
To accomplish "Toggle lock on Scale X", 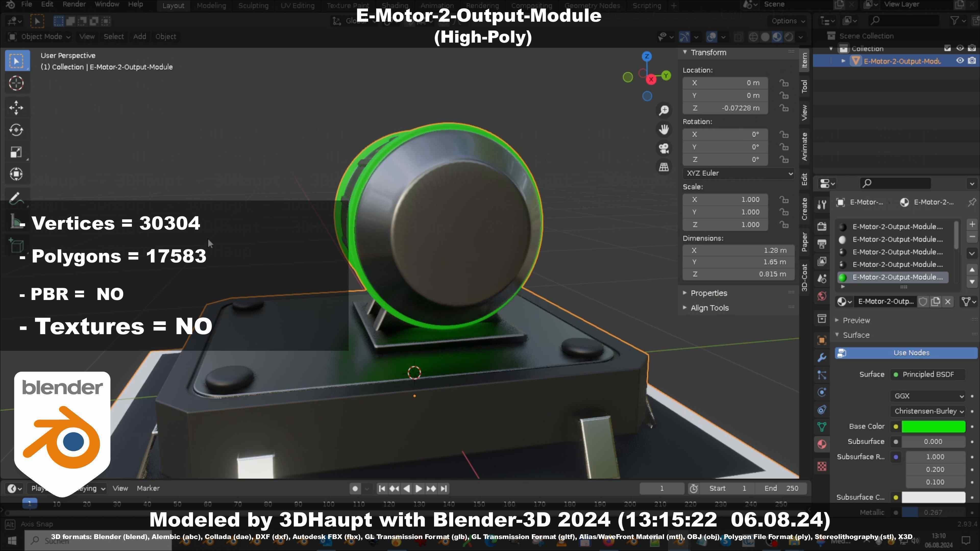I will tap(784, 199).
